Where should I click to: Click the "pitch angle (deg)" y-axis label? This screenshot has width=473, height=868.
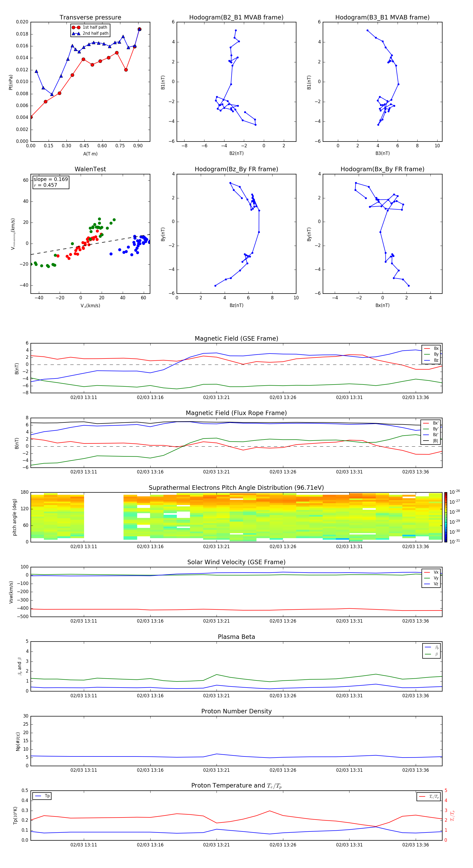[x=14, y=517]
